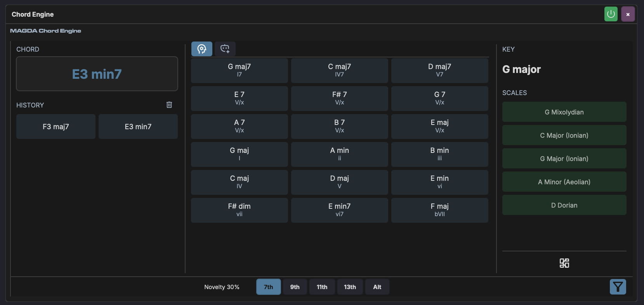Play the G maj7 I7 chord
Viewport: 644px width, 305px height.
[x=239, y=70]
